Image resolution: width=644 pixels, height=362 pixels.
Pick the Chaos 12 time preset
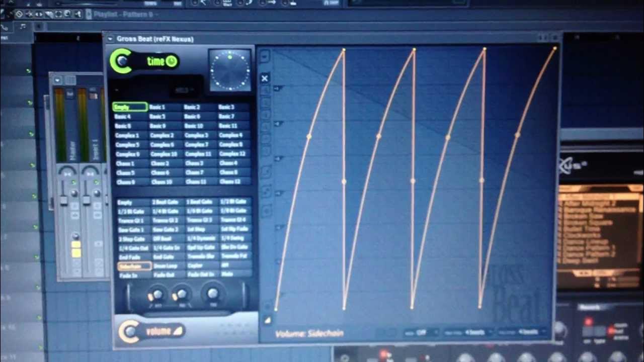(234, 181)
